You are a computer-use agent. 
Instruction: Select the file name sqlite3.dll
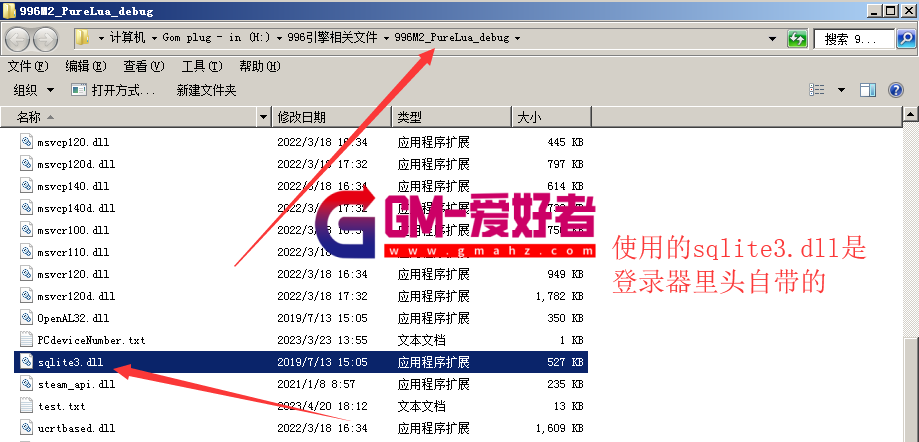point(70,362)
